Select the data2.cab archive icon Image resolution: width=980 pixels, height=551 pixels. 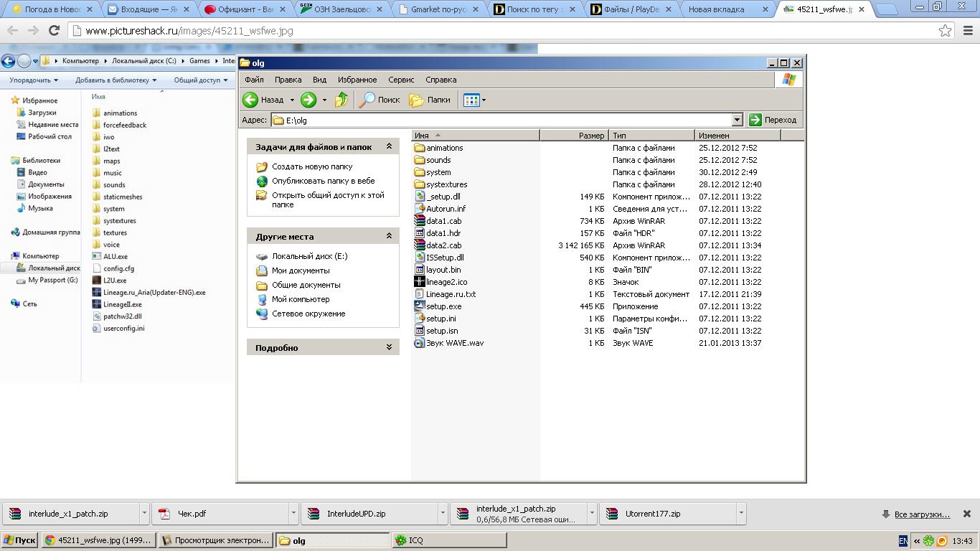click(x=420, y=245)
